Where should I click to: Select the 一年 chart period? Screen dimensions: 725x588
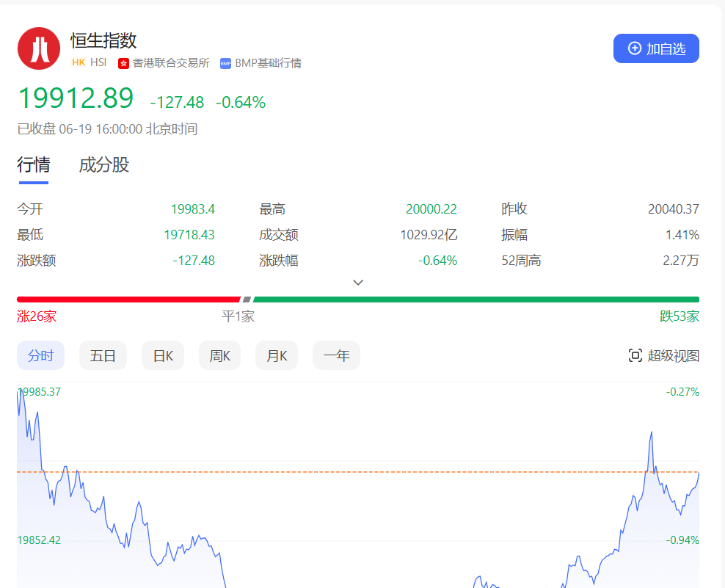(336, 355)
